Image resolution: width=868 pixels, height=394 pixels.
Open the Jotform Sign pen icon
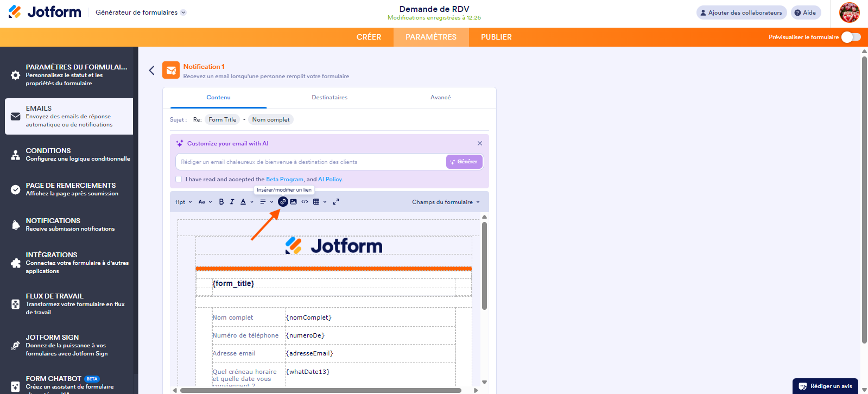point(16,345)
